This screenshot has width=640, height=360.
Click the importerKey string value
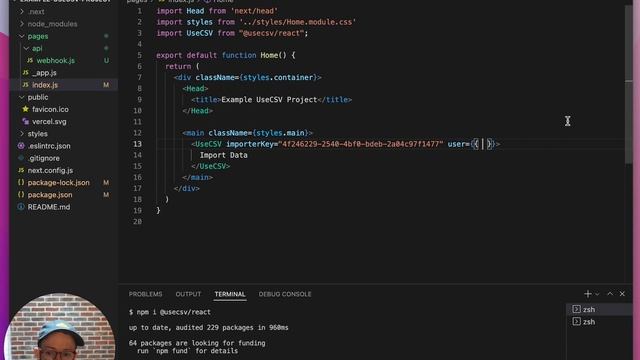[x=360, y=144]
